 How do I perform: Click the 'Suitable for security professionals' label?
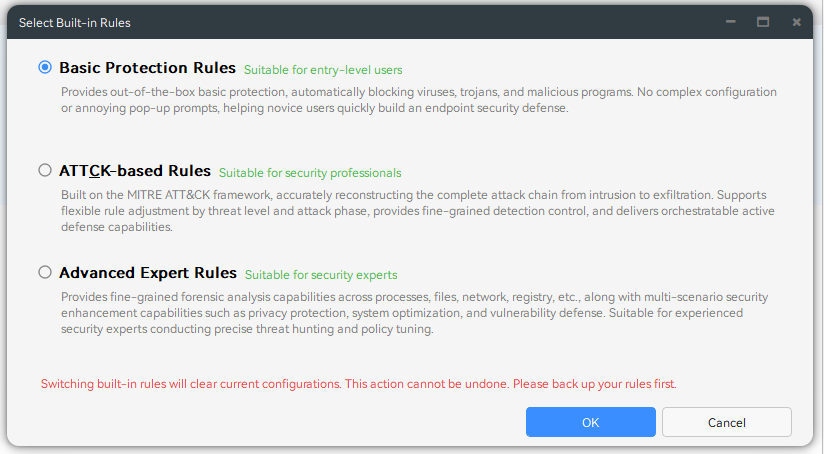pyautogui.click(x=310, y=173)
